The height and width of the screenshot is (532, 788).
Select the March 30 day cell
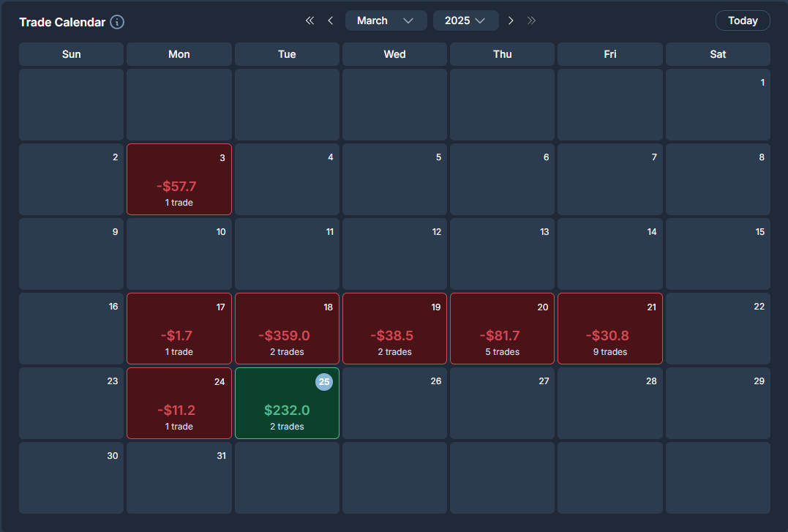click(72, 478)
